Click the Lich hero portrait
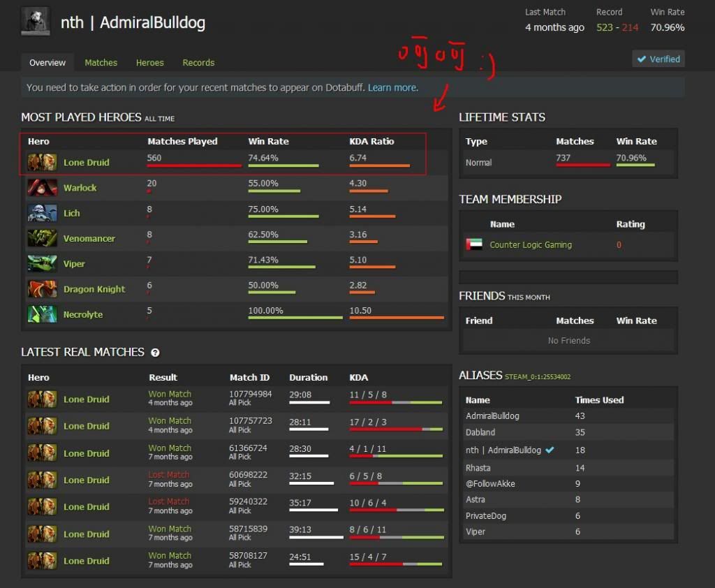715x588 pixels. [x=43, y=213]
